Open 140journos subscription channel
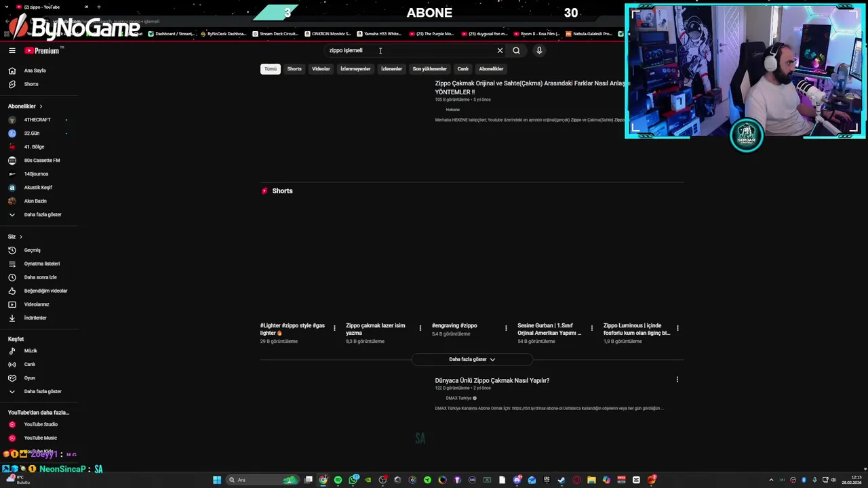 [x=36, y=174]
